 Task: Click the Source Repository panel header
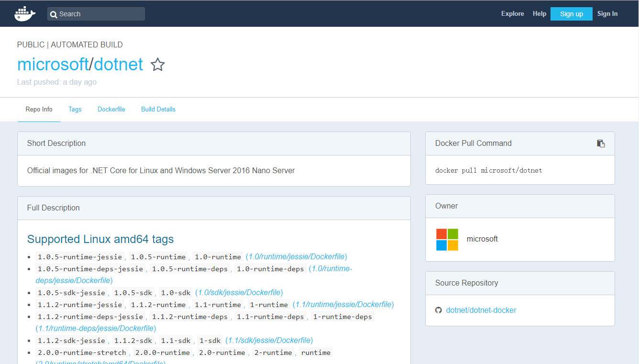click(520, 283)
